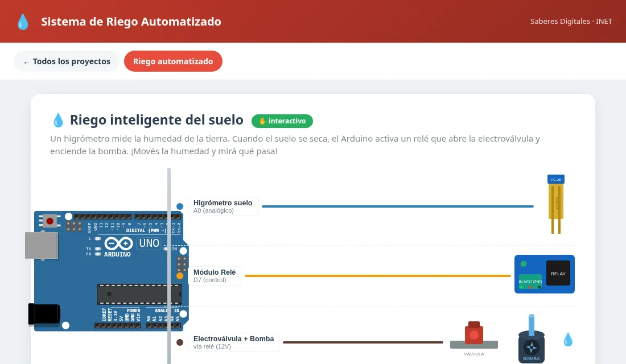
Task: Click the blue A0 pin dot
Action: click(180, 206)
